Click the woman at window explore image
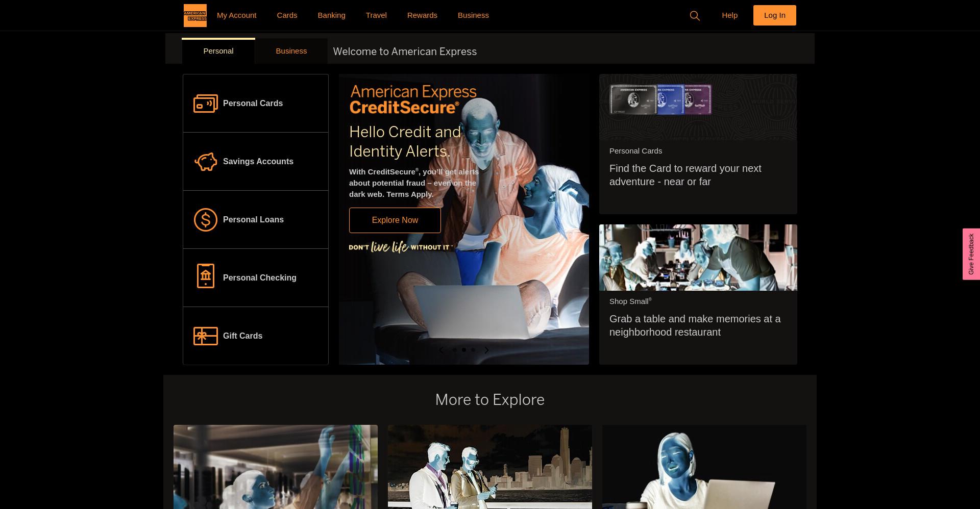Screen dimensions: 980x509 coord(276,467)
